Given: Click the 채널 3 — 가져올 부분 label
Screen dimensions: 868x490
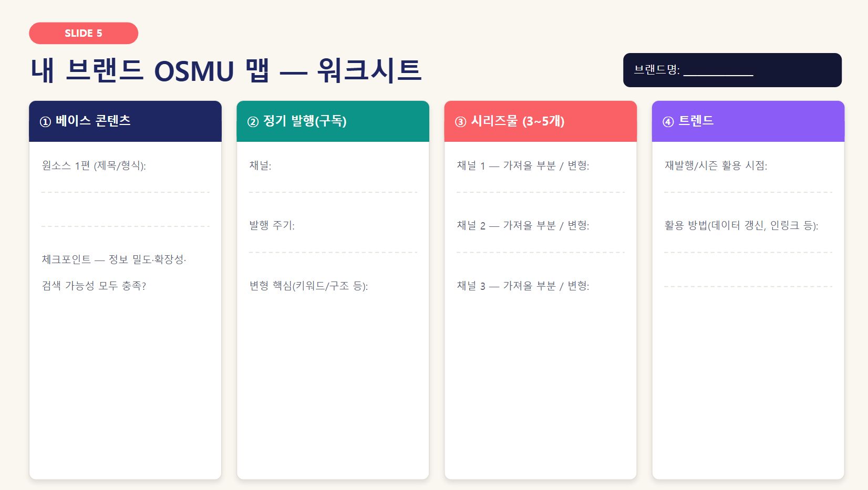Looking at the screenshot, I should [x=523, y=286].
